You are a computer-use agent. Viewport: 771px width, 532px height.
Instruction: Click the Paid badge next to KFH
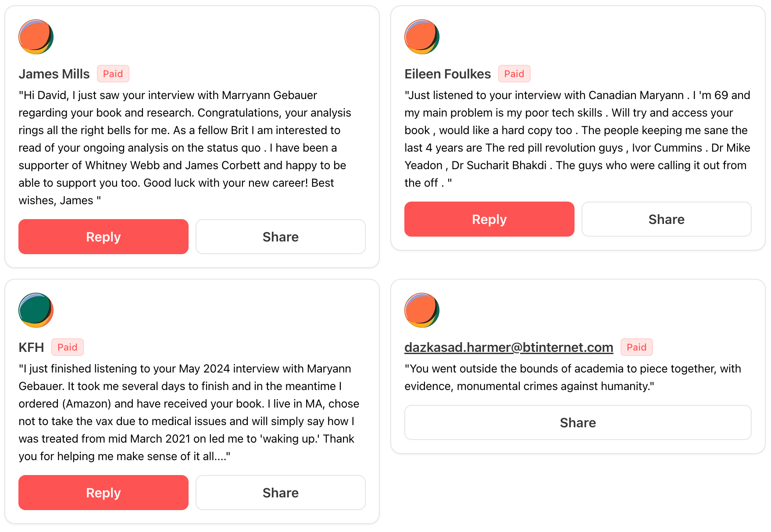click(68, 347)
